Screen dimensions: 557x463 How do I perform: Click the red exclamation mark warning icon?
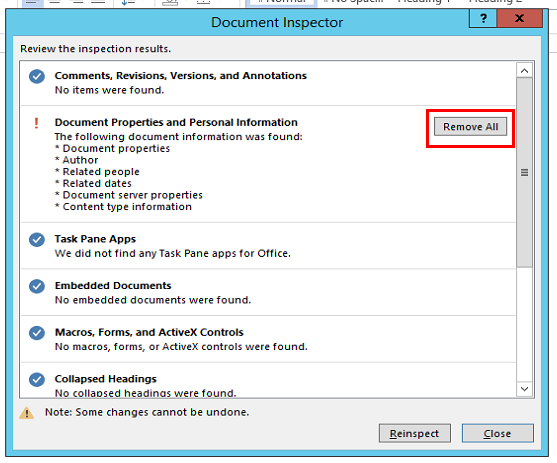pos(36,123)
